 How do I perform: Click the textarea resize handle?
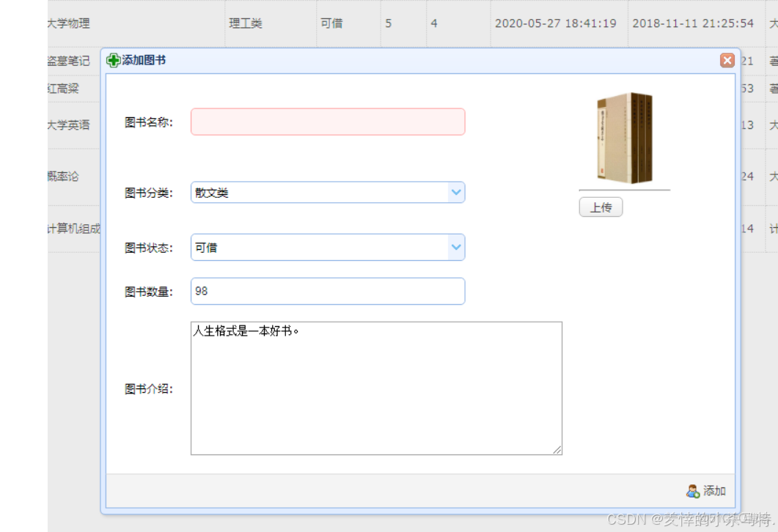[x=558, y=448]
